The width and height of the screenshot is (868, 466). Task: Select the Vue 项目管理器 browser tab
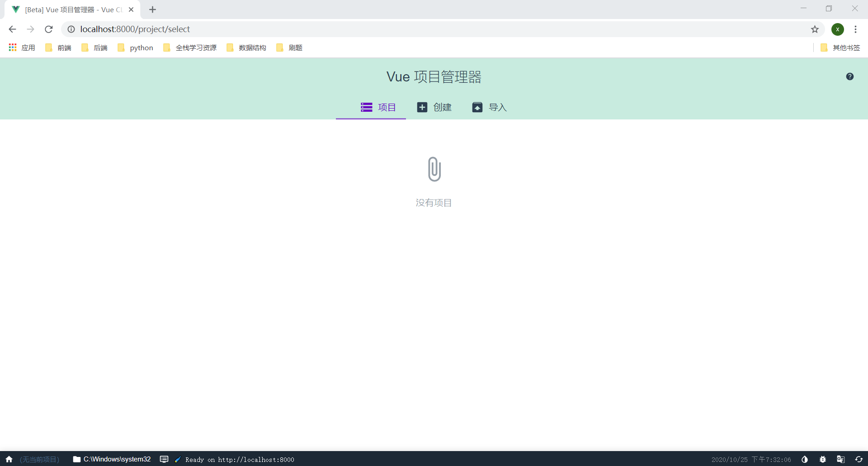[72, 10]
